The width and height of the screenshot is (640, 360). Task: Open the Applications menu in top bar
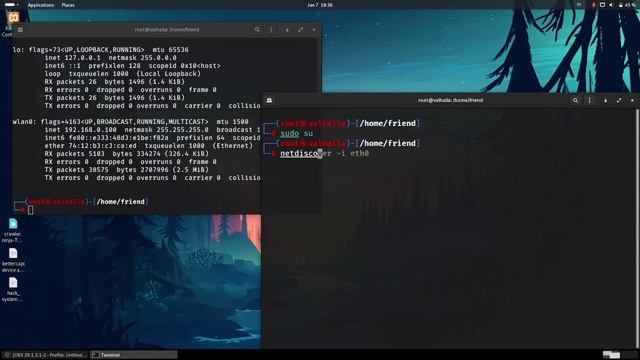41,5
